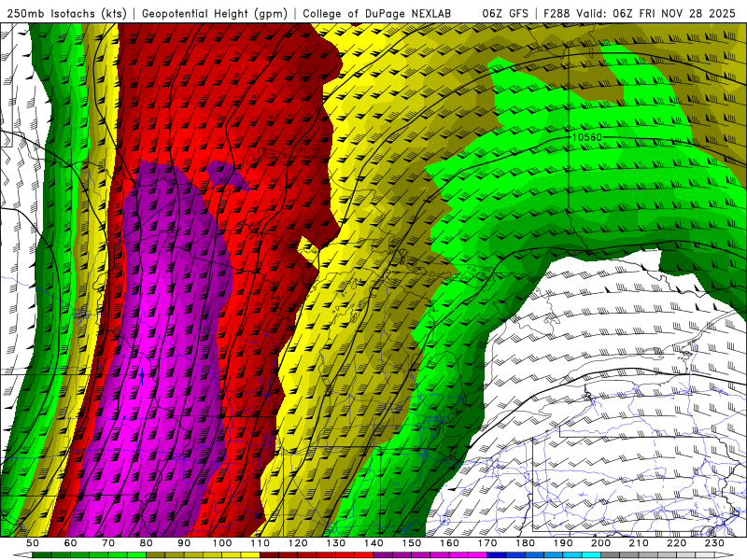Click the 170 value on the color scale
The width and height of the screenshot is (747, 560).
(487, 543)
